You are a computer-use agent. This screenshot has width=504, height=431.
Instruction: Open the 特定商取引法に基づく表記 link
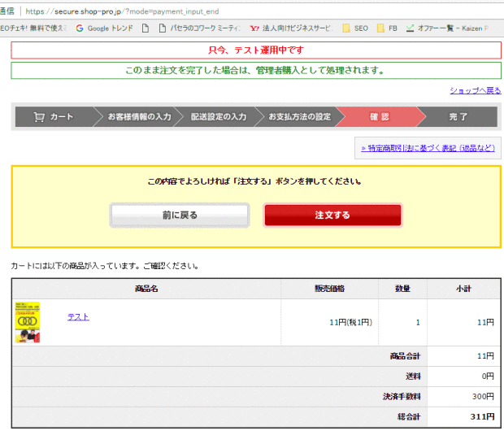point(427,148)
